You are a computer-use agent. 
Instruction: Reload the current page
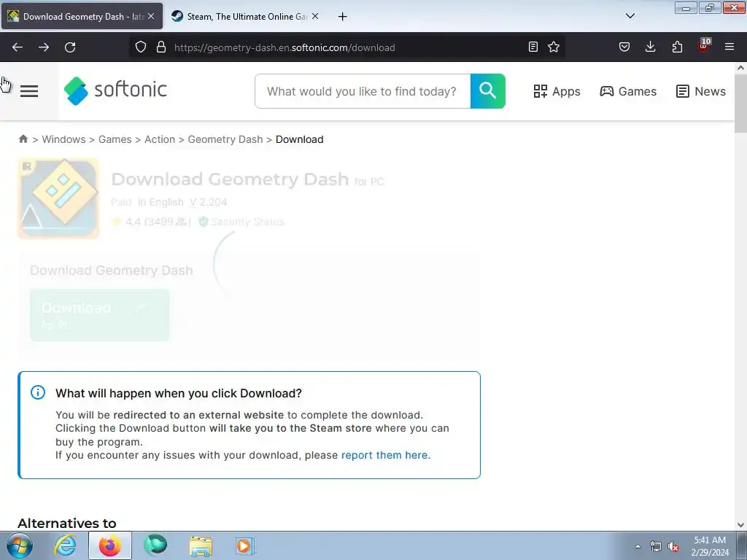(70, 47)
